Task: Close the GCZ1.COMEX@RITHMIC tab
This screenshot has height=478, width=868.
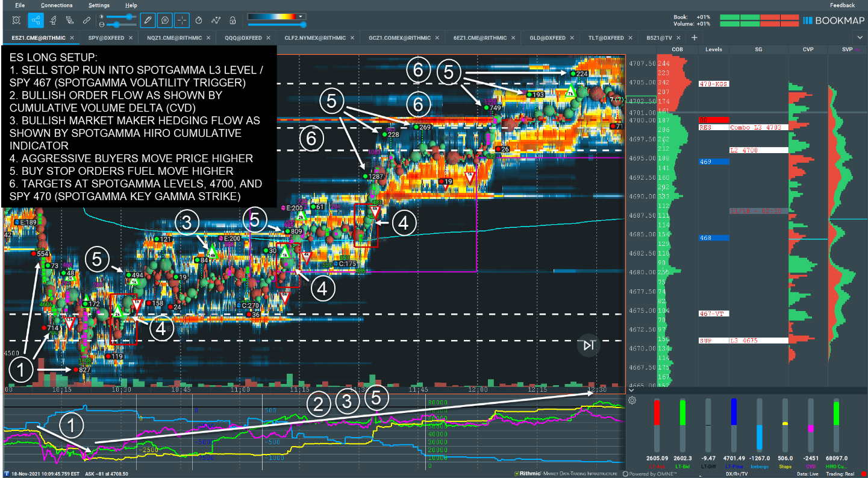Action: (438, 38)
